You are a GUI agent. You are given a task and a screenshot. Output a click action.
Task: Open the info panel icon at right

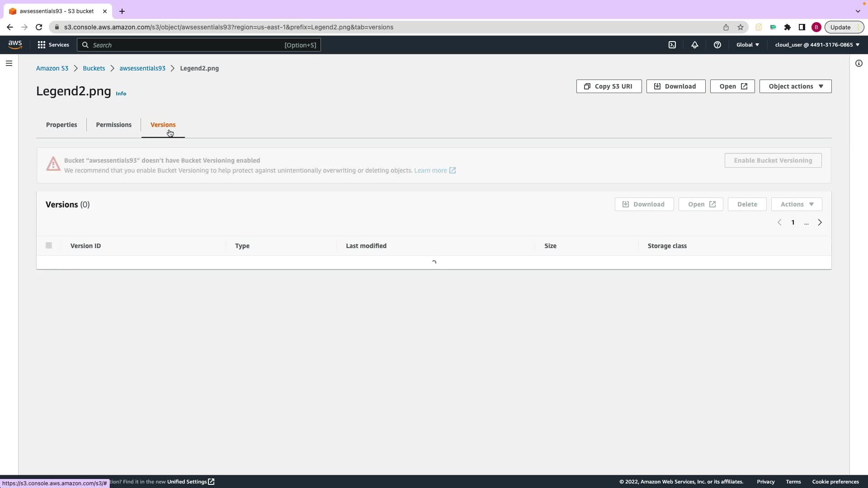[x=859, y=63]
